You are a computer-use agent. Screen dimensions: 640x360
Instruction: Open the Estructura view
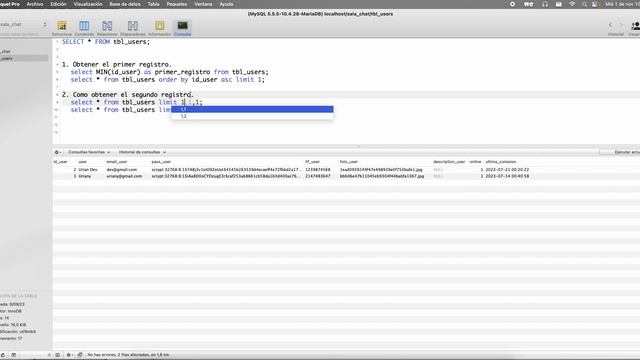[x=62, y=28]
